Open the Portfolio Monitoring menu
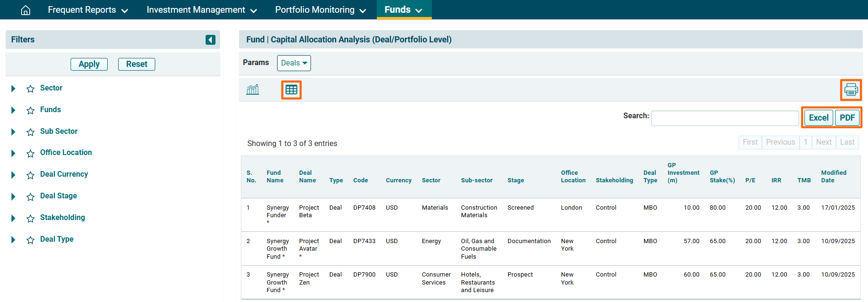Screen dimensions: 868x302 pyautogui.click(x=320, y=10)
